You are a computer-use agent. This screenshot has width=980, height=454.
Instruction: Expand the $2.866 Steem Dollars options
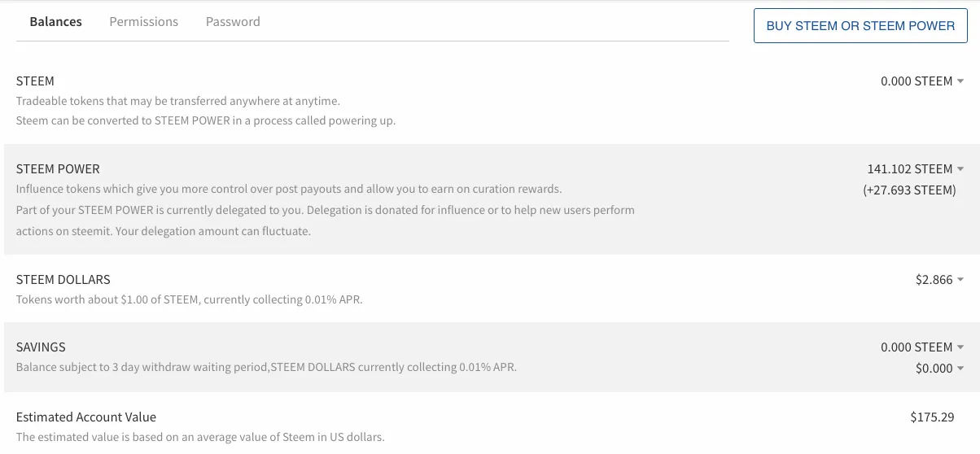pyautogui.click(x=939, y=280)
